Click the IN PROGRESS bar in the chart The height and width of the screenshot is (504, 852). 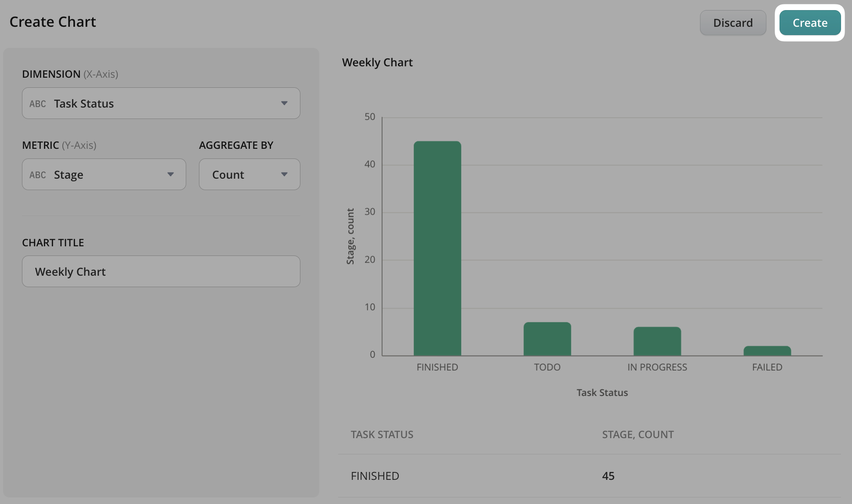(657, 341)
